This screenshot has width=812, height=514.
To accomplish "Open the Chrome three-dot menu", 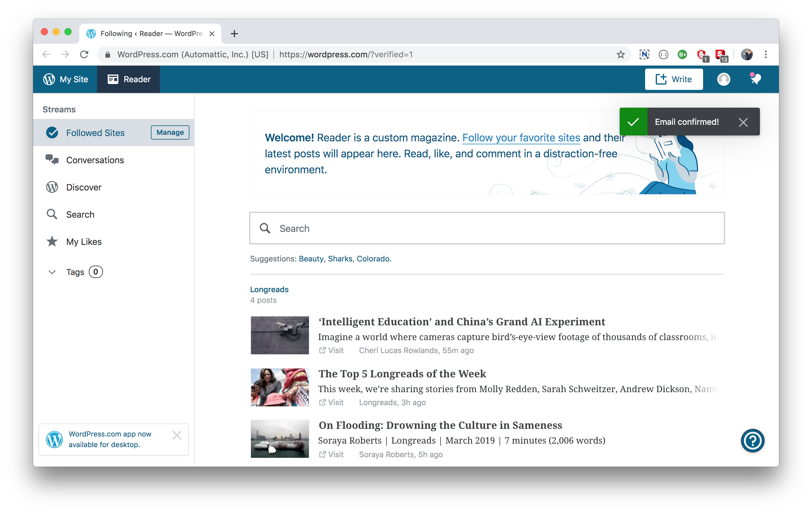I will coord(766,54).
